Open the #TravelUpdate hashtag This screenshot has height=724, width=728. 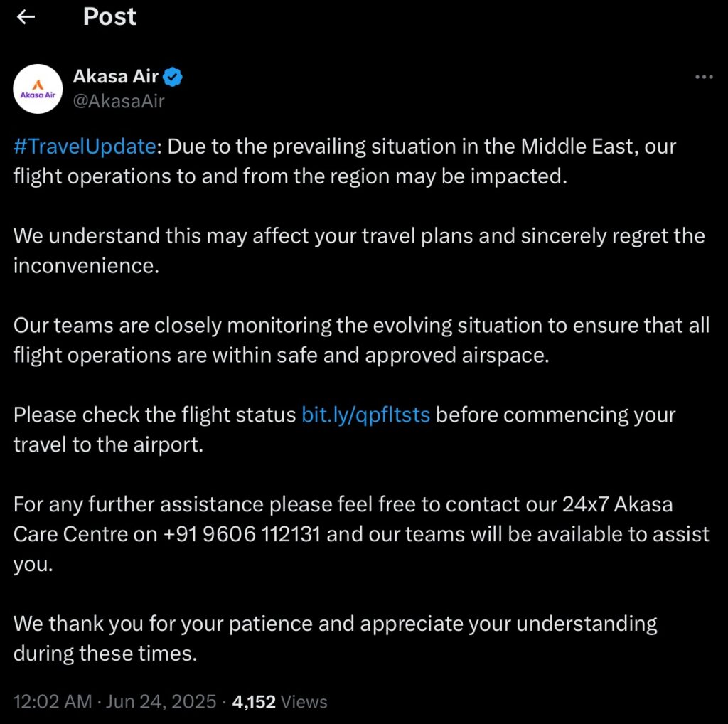[x=85, y=147]
